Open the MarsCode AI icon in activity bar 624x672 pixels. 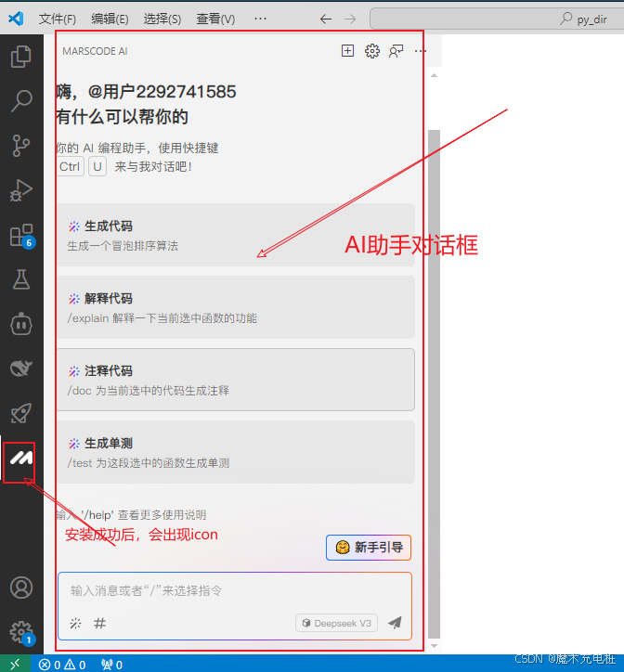pos(21,459)
